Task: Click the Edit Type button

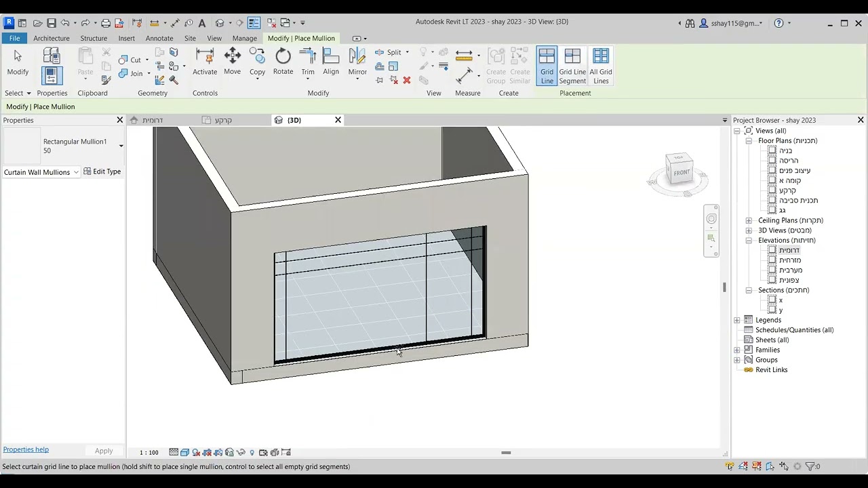Action: point(102,171)
